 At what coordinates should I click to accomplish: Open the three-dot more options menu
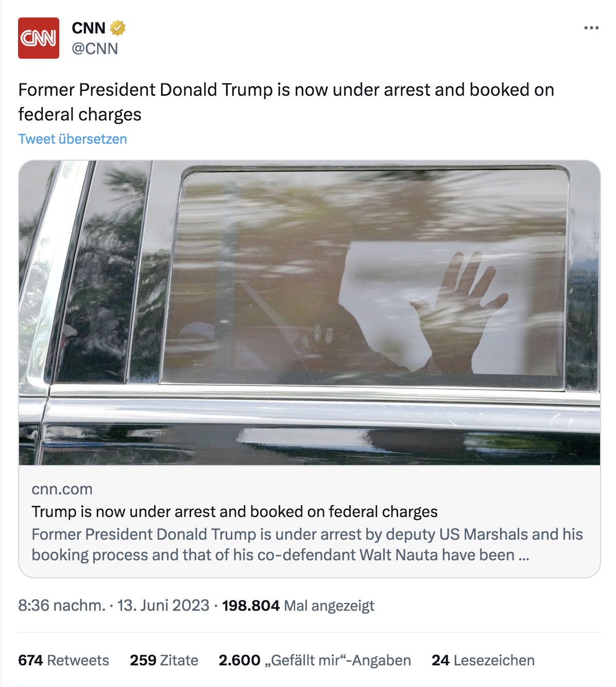[591, 28]
